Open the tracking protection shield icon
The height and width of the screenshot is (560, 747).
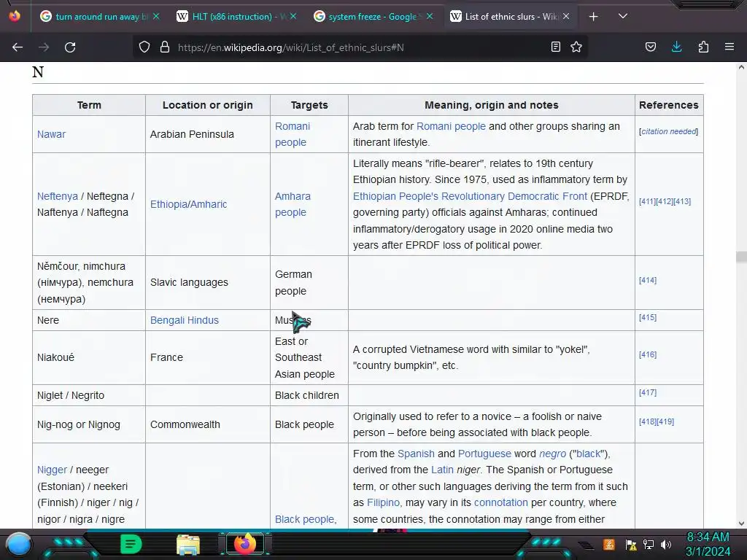click(x=144, y=47)
